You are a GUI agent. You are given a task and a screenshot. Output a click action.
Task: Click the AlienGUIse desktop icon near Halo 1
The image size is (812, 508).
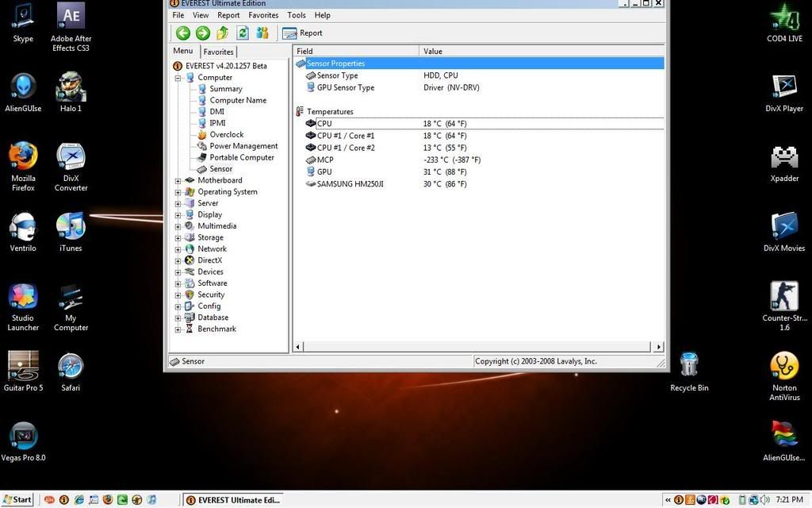point(23,92)
